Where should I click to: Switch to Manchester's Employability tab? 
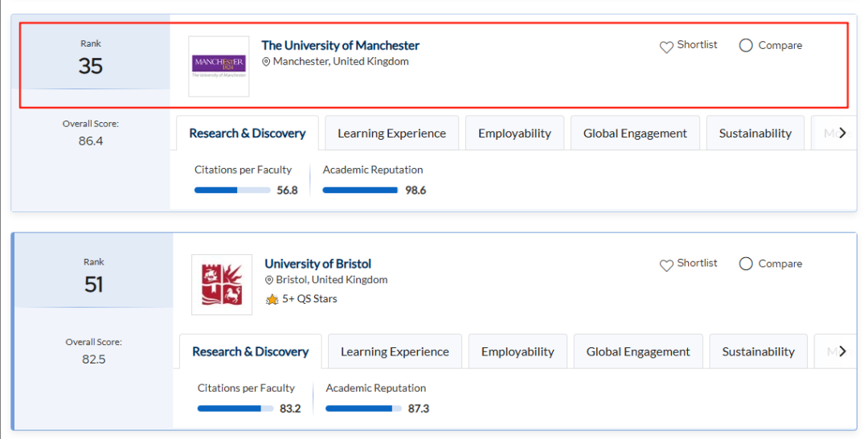point(515,133)
